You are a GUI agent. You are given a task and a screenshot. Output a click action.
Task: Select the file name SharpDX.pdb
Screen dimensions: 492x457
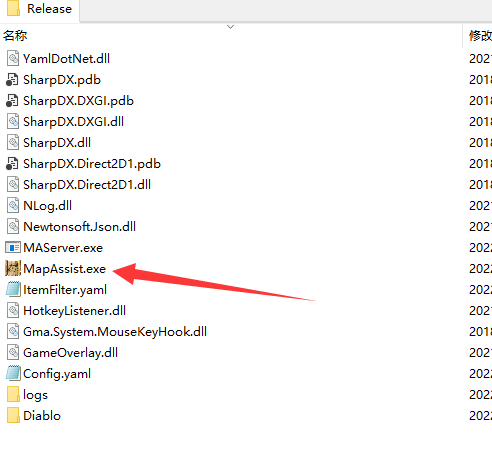pyautogui.click(x=62, y=80)
